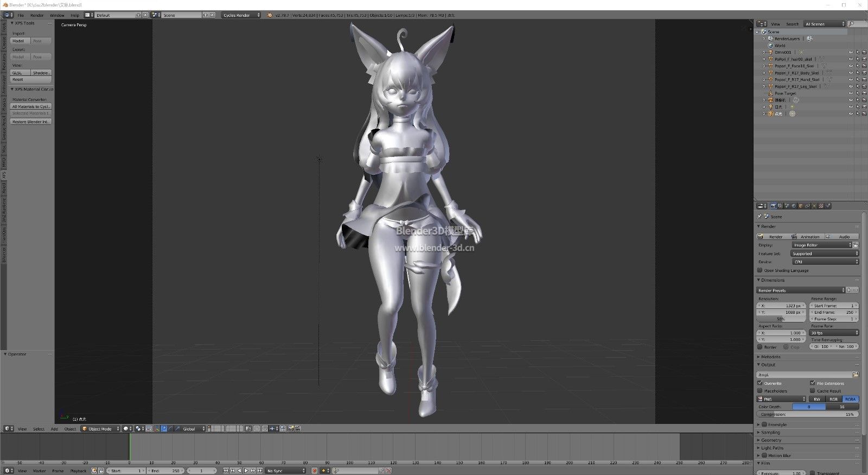Viewport: 868px width, 475px height.
Task: Open the Object properties tab icon
Action: coord(801,206)
